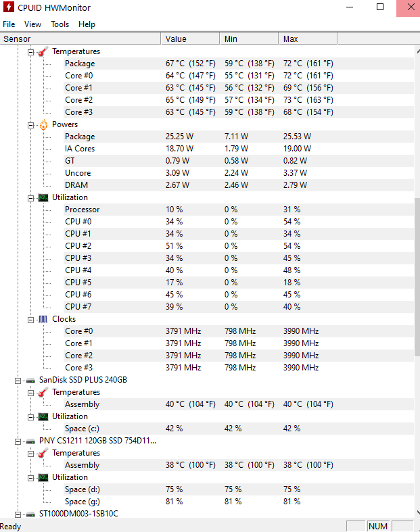Screen dimensions: 420x532
Task: Collapse the Powers section
Action: click(30, 124)
